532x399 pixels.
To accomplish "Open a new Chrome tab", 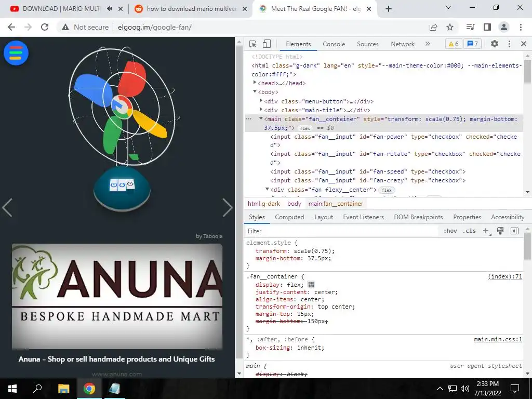I will 389,9.
